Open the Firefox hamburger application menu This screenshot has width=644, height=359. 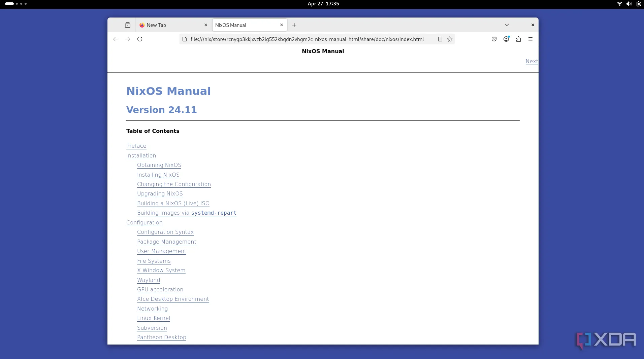tap(530, 39)
